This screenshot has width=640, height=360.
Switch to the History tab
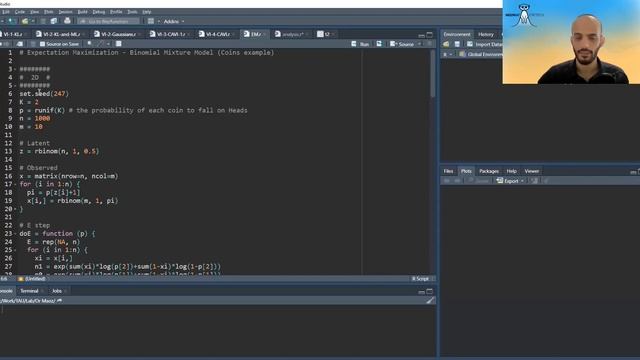point(486,34)
